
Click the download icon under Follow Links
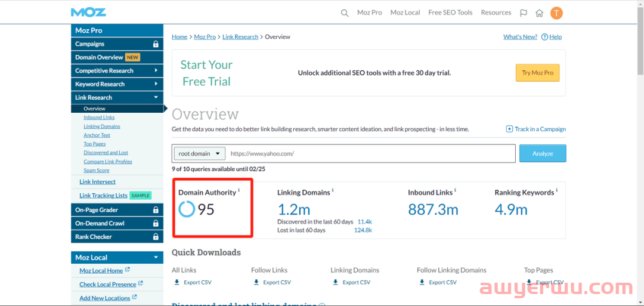pos(256,282)
